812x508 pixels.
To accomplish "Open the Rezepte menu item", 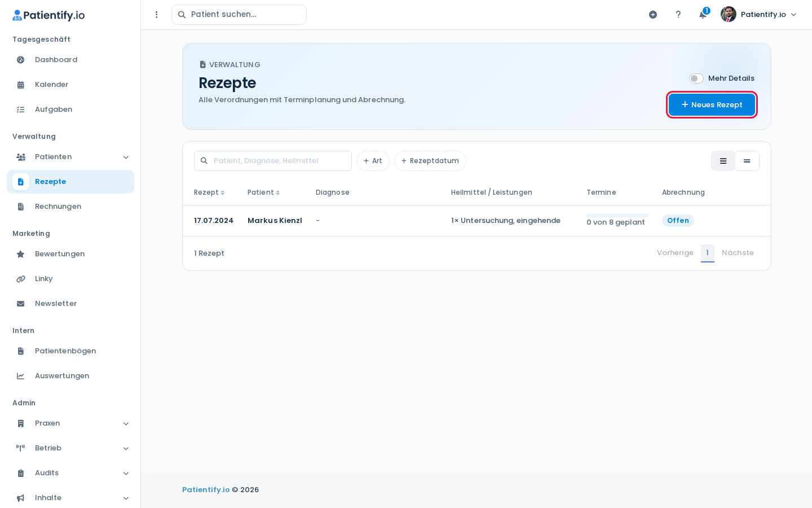I will pyautogui.click(x=70, y=182).
